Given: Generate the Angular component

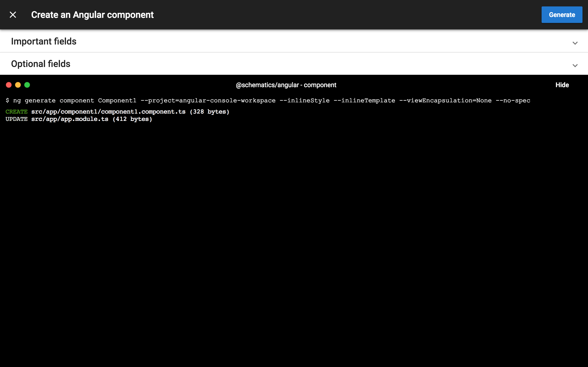Looking at the screenshot, I should tap(562, 14).
